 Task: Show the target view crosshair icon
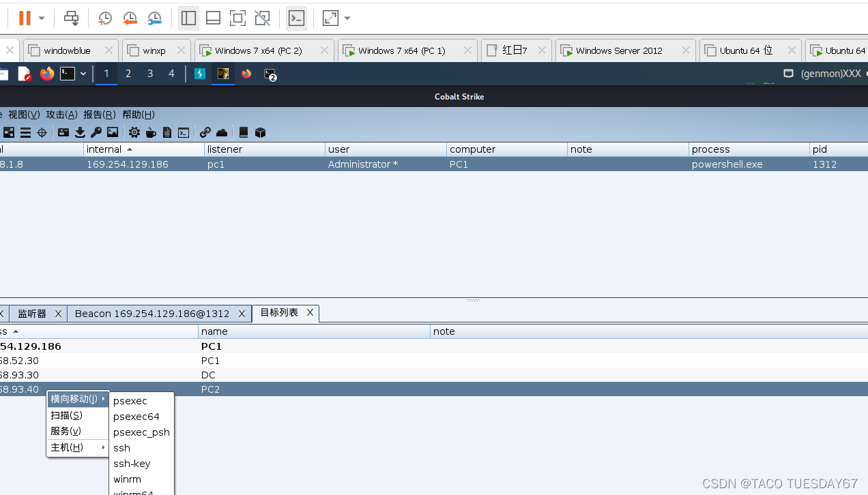pos(42,132)
